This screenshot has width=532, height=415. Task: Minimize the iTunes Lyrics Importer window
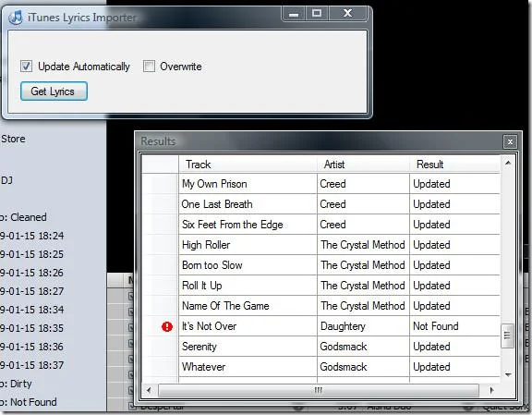pyautogui.click(x=294, y=14)
